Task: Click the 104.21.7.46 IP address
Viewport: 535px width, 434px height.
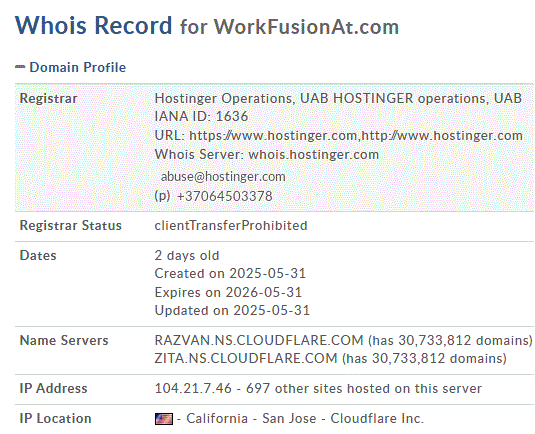Action: pyautogui.click(x=193, y=388)
